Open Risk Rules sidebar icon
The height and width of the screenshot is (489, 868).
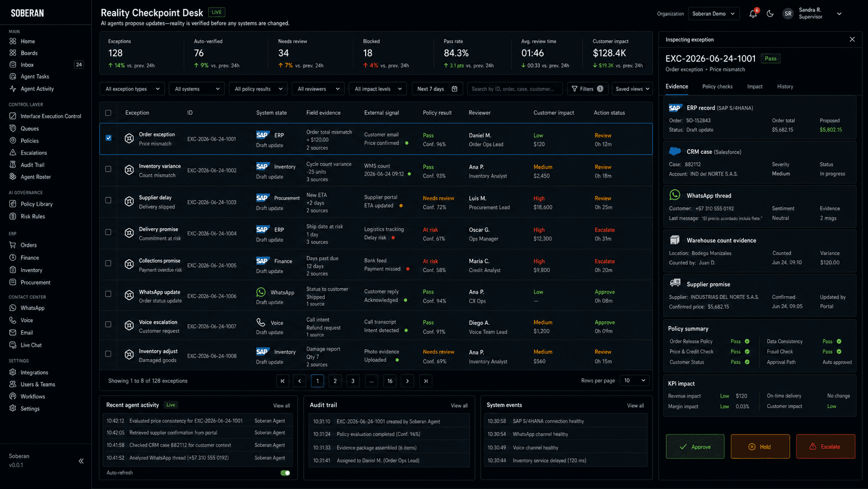pos(13,216)
